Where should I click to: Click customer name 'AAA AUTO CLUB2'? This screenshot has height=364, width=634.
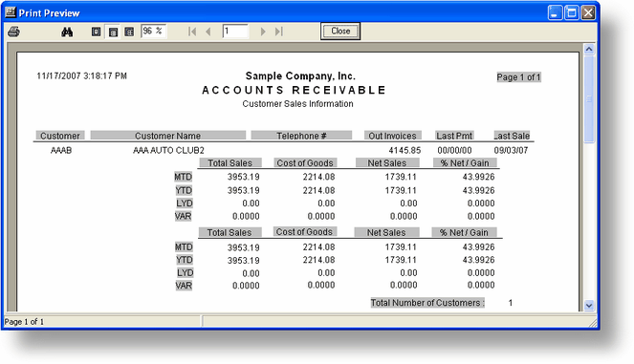pos(168,150)
